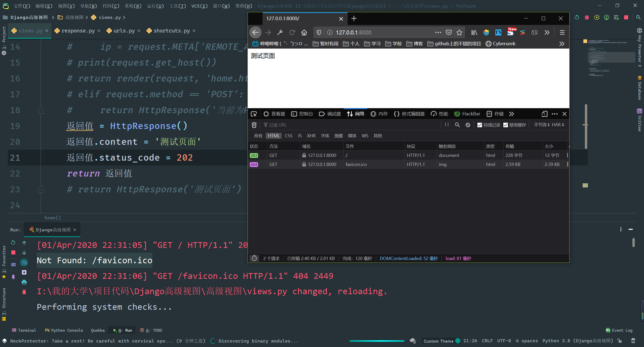Click the devtools element picker icon
The image size is (644, 347).
click(x=254, y=114)
